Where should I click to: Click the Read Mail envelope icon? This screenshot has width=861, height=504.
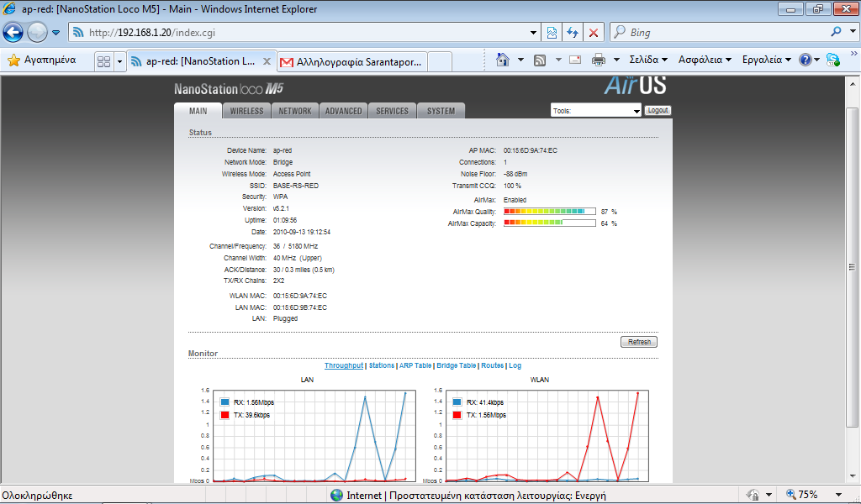click(x=575, y=60)
